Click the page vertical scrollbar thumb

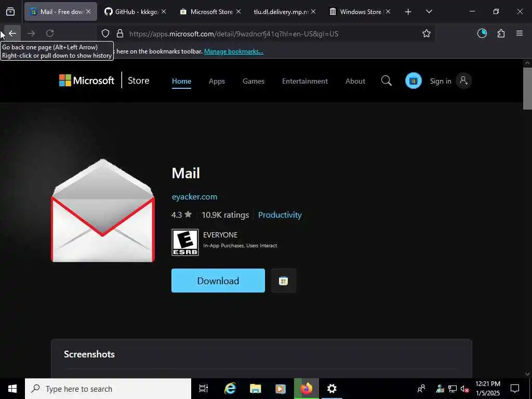coord(527,88)
